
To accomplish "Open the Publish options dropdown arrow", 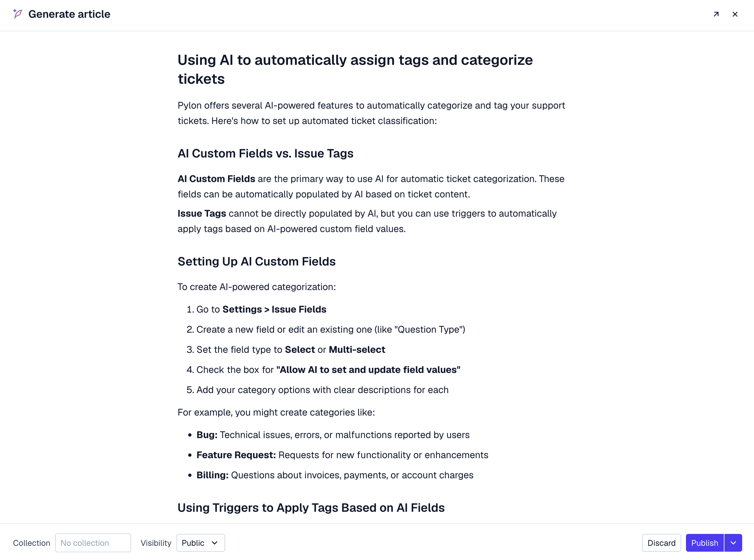I will tap(733, 543).
